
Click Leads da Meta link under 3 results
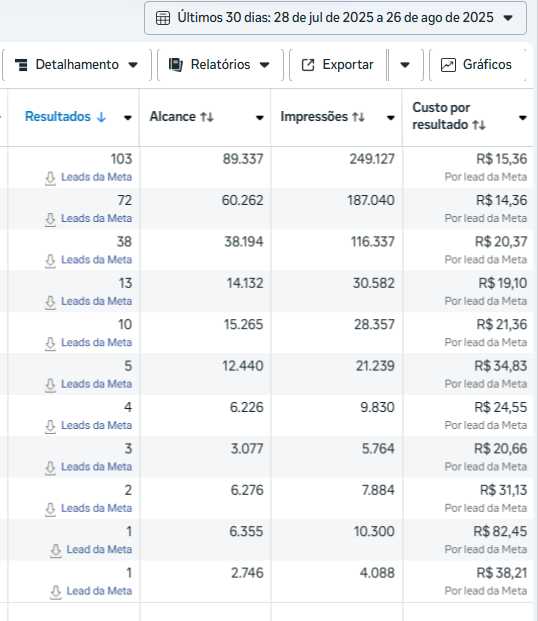(x=96, y=467)
